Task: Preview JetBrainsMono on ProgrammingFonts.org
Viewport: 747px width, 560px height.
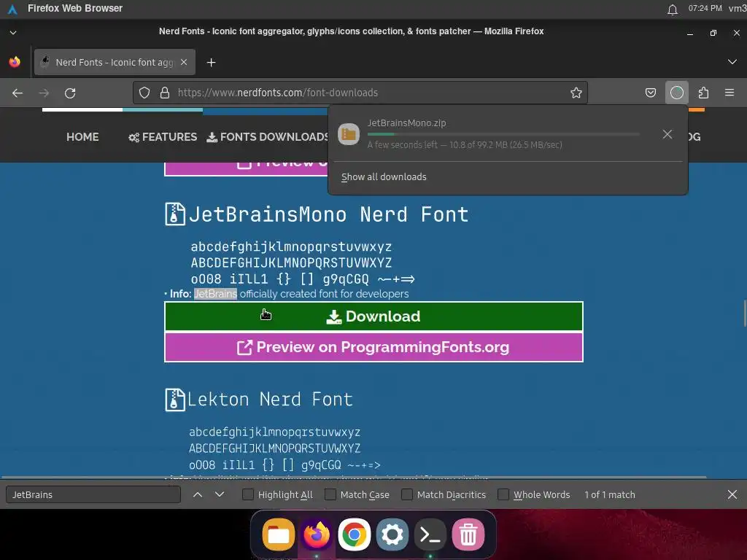Action: [x=373, y=347]
